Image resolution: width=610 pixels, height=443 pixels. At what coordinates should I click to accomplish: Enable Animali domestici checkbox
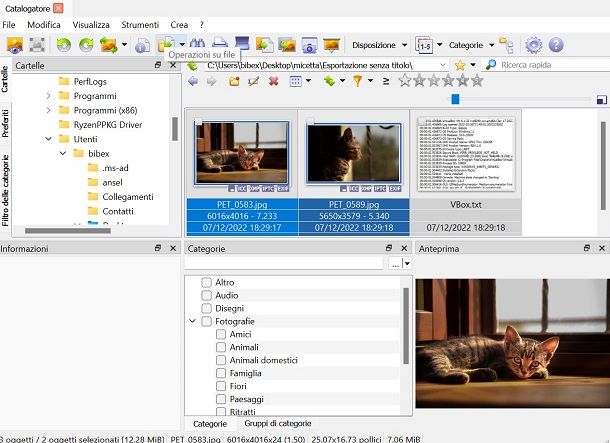coord(221,360)
